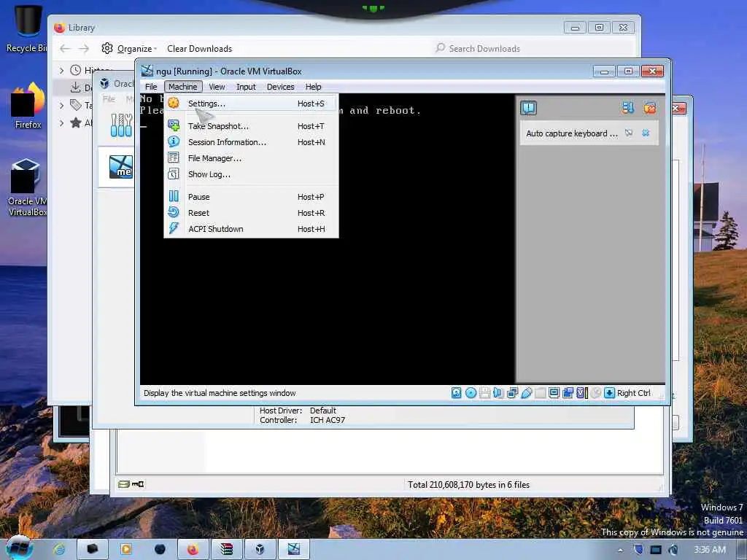Click the Library forward arrow
This screenshot has width=747, height=560.
pos(84,49)
